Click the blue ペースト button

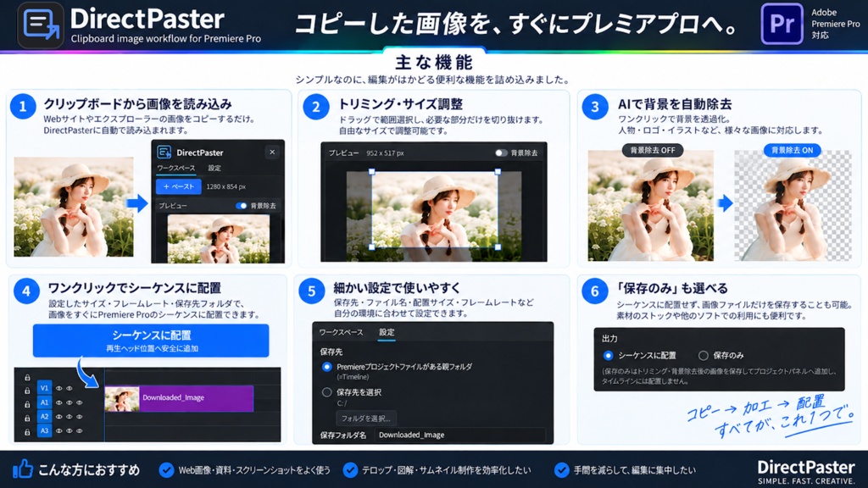coord(178,186)
